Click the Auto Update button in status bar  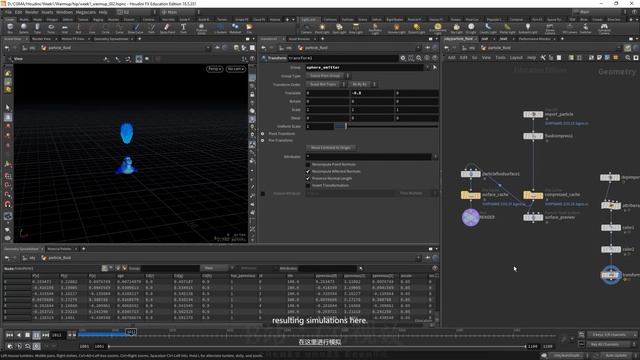click(616, 356)
